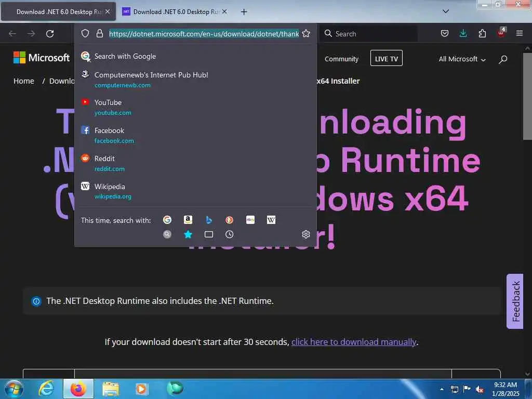Open the taskbar clock and date
Viewport: 532px width, 399px height.
click(506, 389)
